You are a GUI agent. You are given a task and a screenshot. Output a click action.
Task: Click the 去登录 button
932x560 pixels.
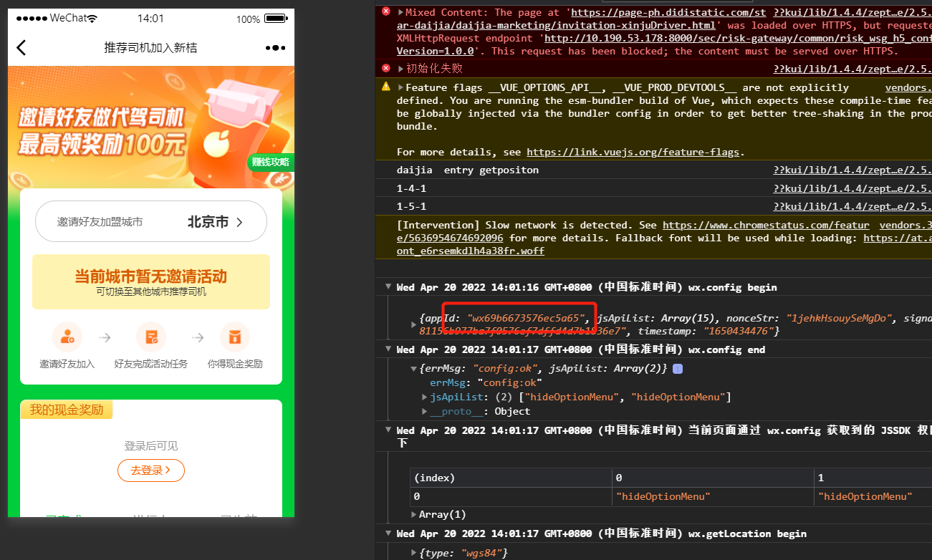pos(151,470)
